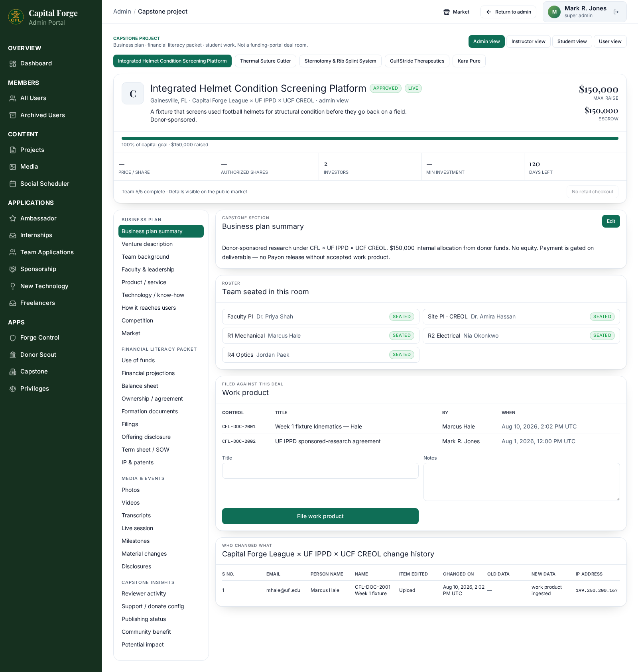The height and width of the screenshot is (672, 638).
Task: Click the Faculty PI Dr. Priya Shah card
Action: (321, 316)
